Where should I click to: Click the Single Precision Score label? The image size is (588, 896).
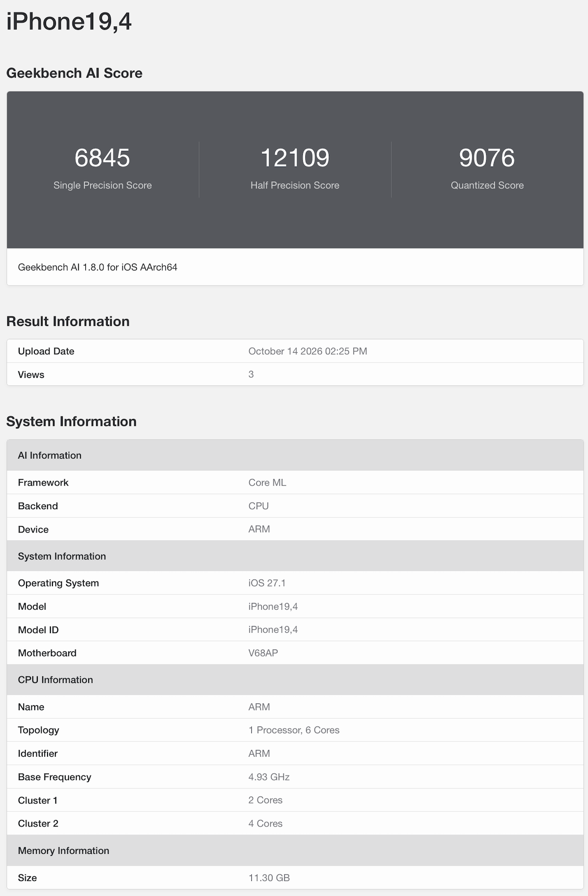point(102,185)
